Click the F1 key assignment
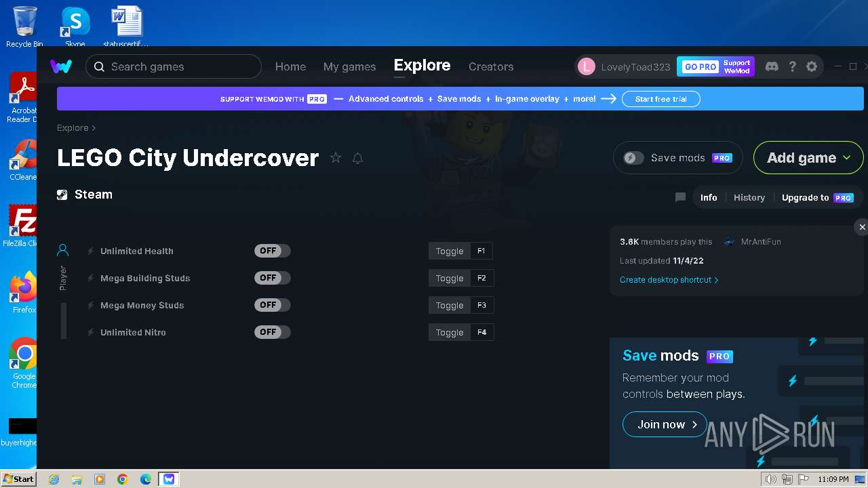868x488 pixels. coord(481,251)
